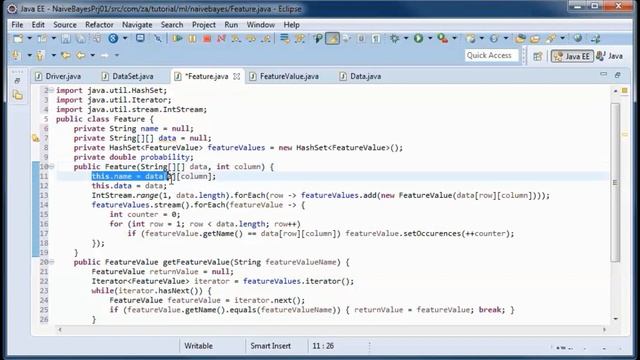Image resolution: width=640 pixels, height=360 pixels.
Task: Click the vertical editor scrollbar thumb
Action: pos(616,182)
